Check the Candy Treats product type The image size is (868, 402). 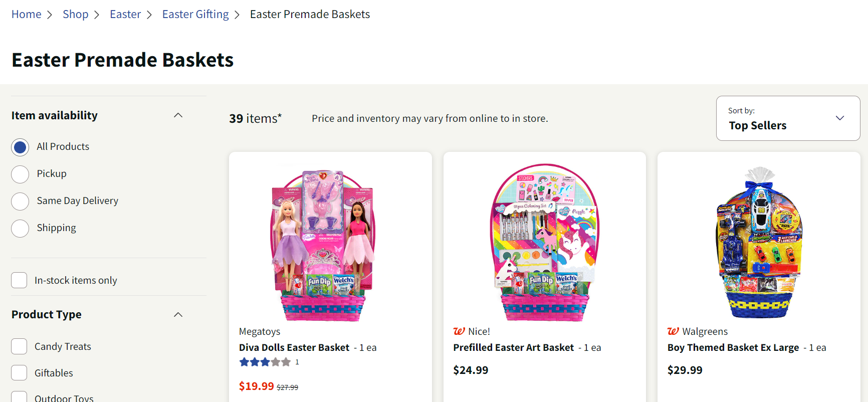click(x=19, y=346)
